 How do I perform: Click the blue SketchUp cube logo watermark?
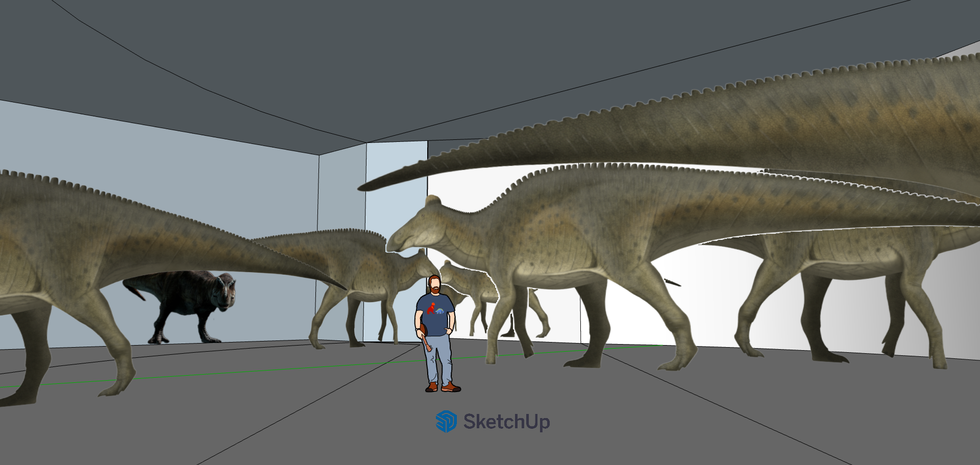(447, 422)
